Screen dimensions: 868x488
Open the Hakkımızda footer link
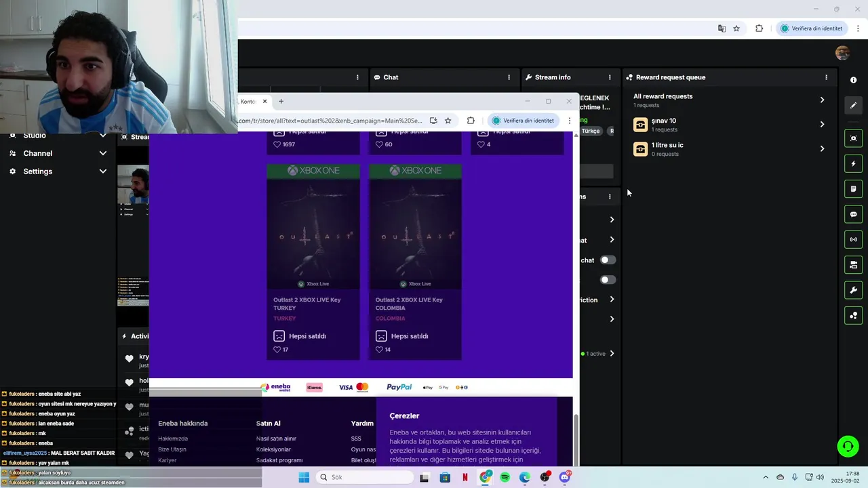[x=173, y=439]
